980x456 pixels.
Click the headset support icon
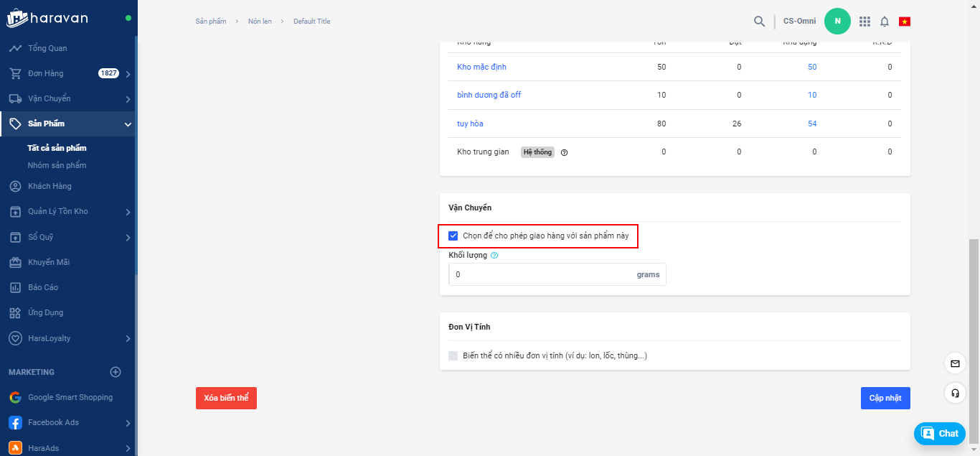[955, 393]
